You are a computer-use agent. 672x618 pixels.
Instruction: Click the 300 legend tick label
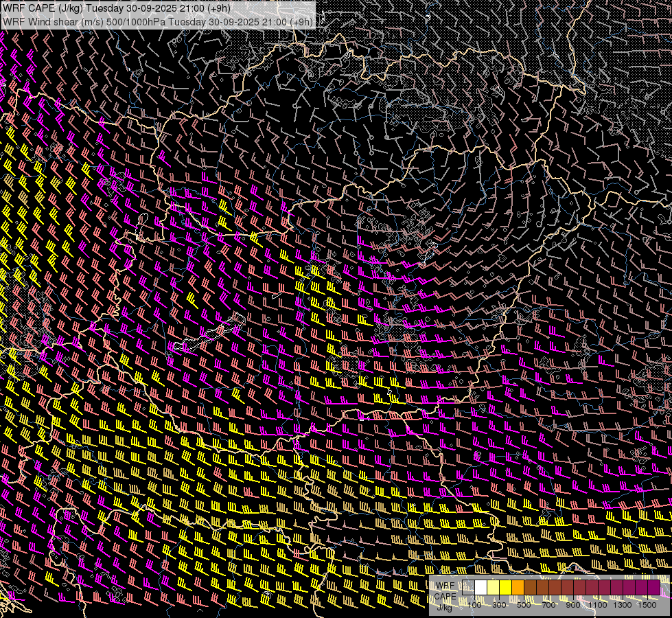pos(499,605)
